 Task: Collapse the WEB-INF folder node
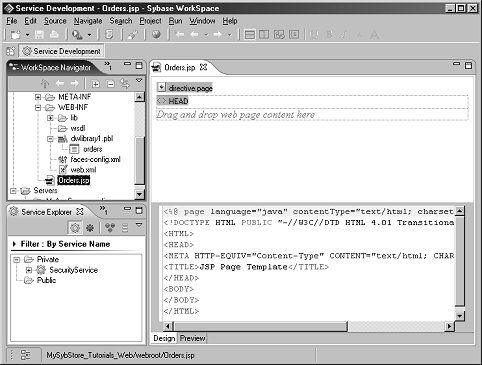pyautogui.click(x=38, y=108)
